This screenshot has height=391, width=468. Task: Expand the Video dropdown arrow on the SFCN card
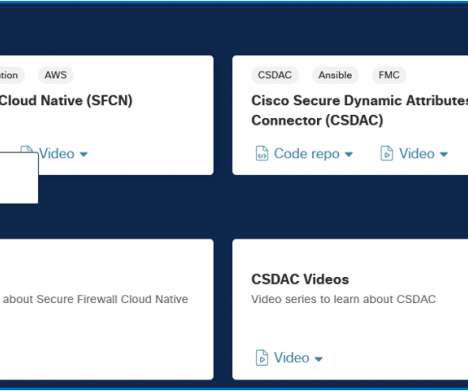tap(84, 154)
